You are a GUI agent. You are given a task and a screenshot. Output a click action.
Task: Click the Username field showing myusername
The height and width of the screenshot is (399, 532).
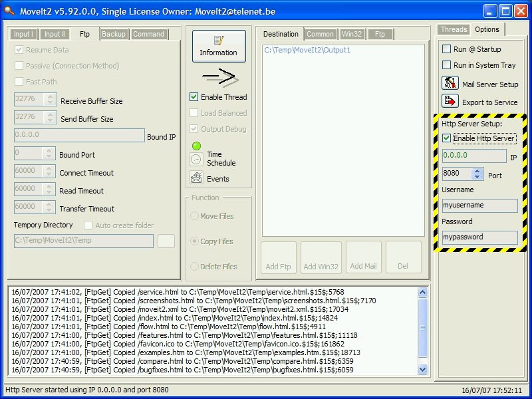(479, 205)
